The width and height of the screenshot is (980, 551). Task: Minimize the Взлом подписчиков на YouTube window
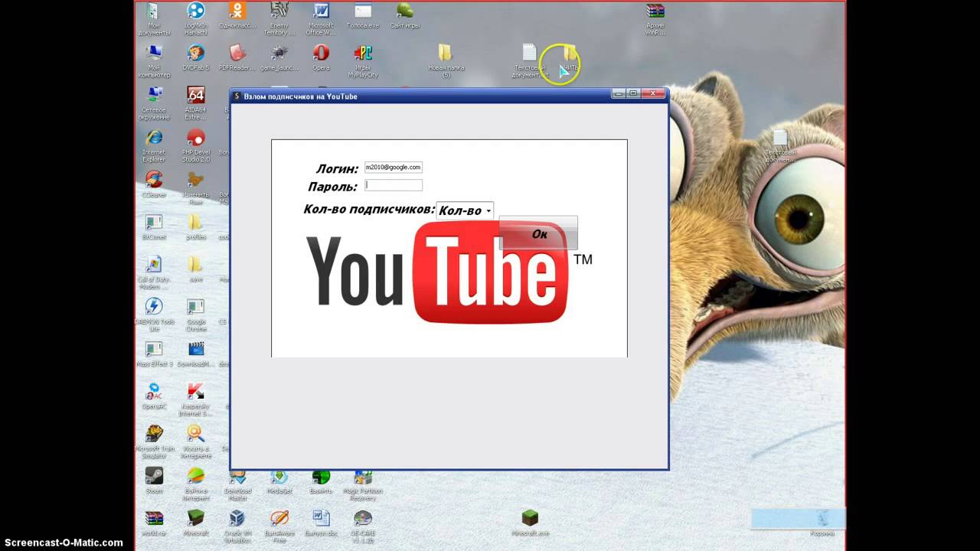tap(619, 93)
